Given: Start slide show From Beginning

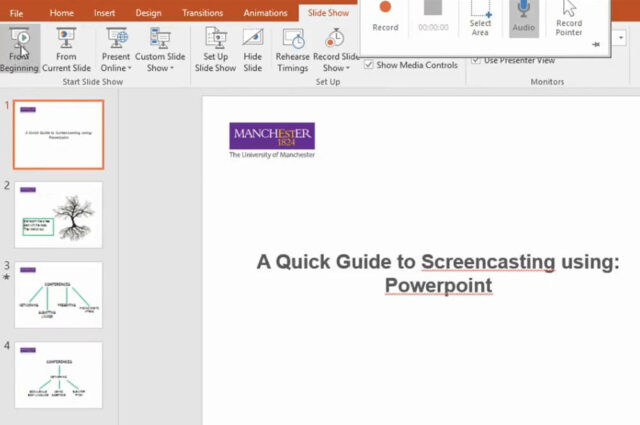Looking at the screenshot, I should [20, 50].
